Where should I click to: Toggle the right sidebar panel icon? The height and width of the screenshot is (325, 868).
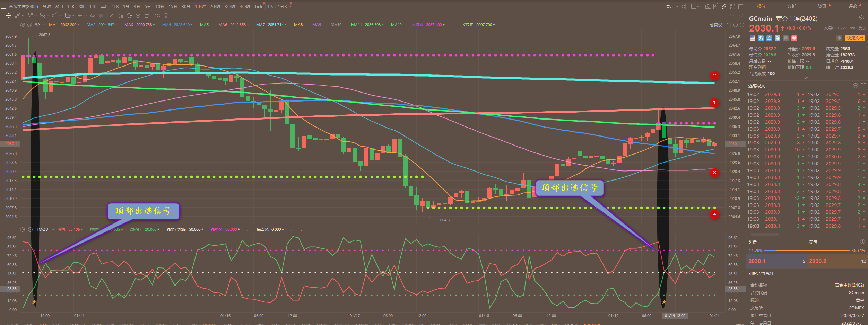click(741, 6)
